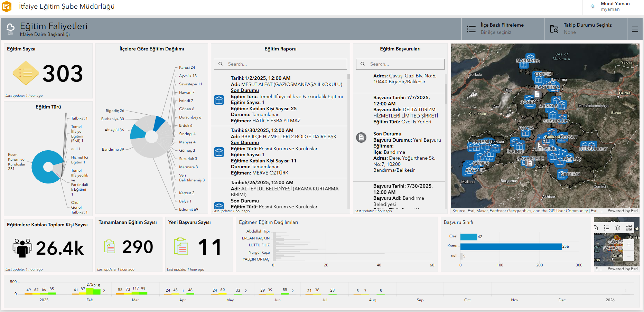Expand the İlçe Bazlı Filtreleme selector
Viewport: 644px width, 312px height.
tap(503, 29)
